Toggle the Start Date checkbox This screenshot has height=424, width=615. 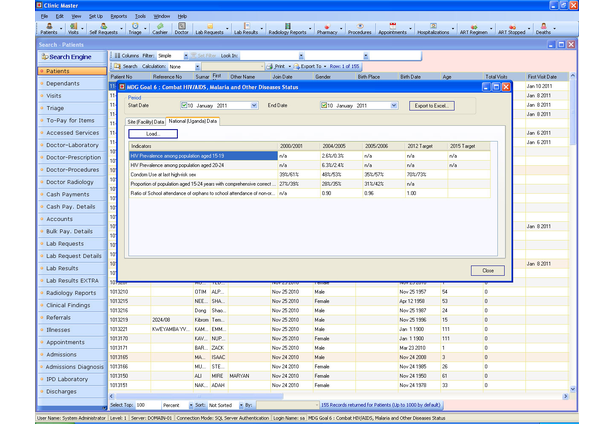[184, 105]
